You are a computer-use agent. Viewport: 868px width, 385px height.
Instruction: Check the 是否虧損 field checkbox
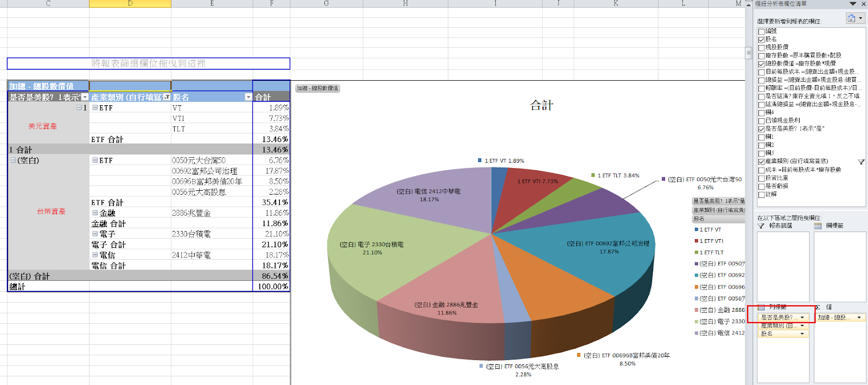click(761, 187)
